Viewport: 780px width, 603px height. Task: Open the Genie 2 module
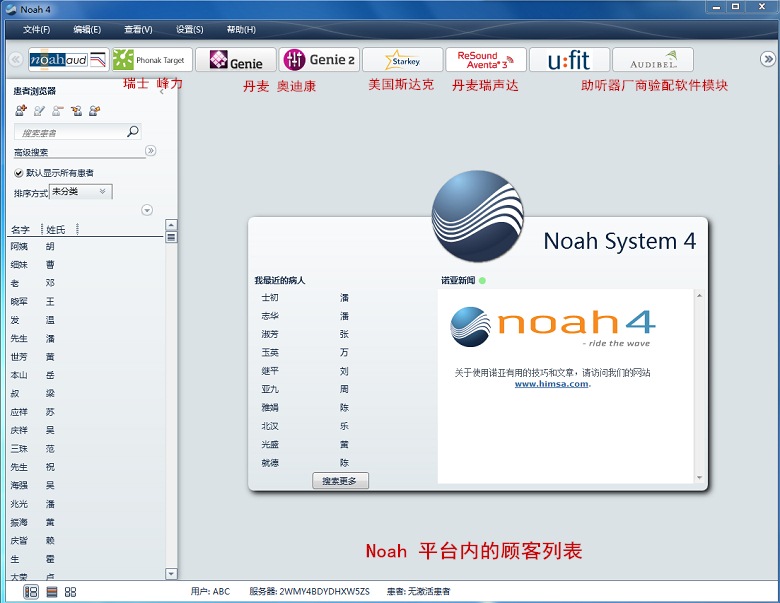pyautogui.click(x=318, y=60)
